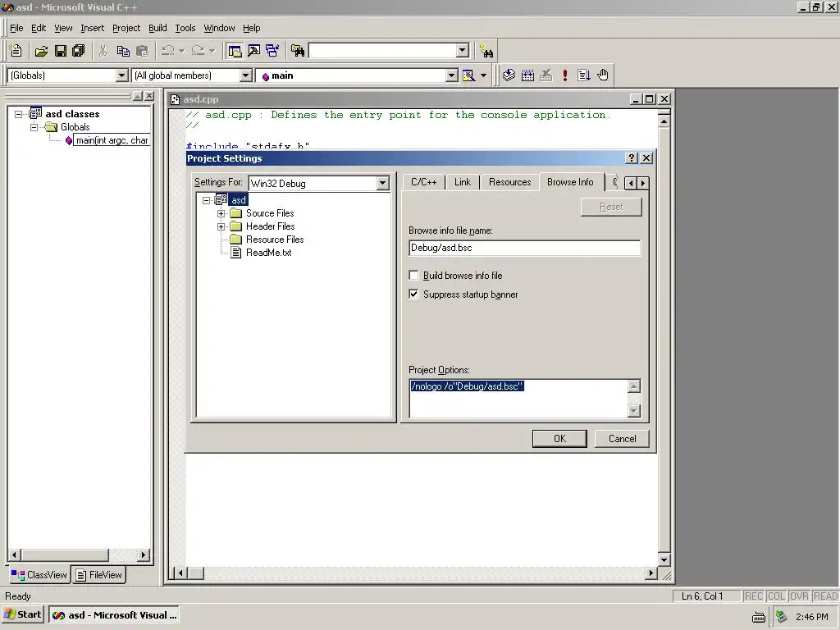
Task: Click Cancel in Project Settings
Action: [x=622, y=439]
